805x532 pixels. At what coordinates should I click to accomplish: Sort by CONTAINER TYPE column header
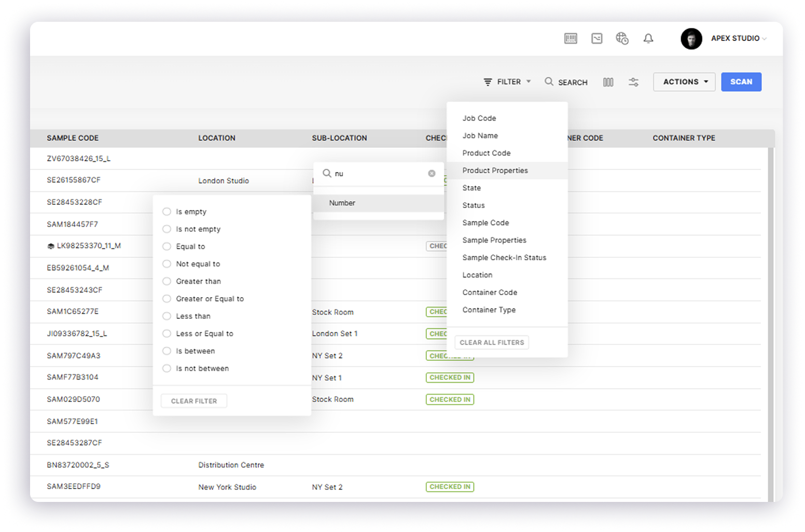[x=684, y=138]
